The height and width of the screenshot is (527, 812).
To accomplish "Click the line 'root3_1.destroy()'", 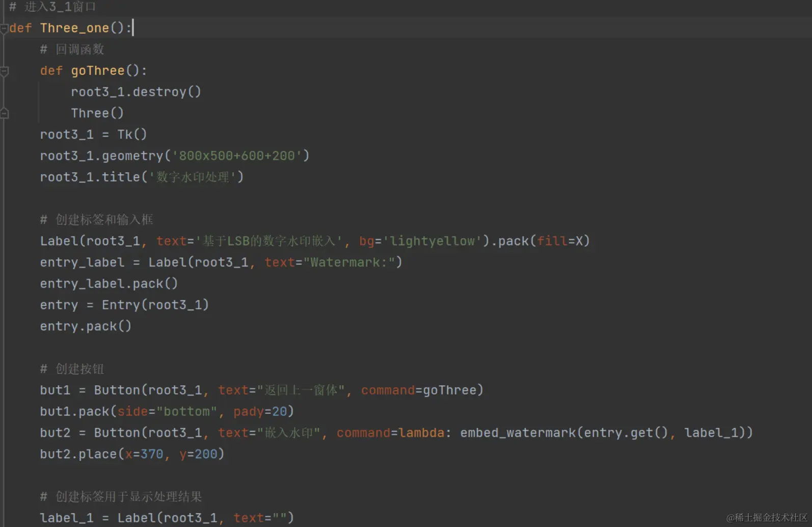I will (136, 92).
